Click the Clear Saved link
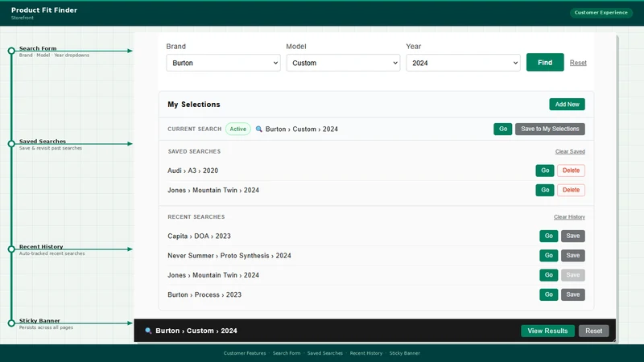 [570, 151]
